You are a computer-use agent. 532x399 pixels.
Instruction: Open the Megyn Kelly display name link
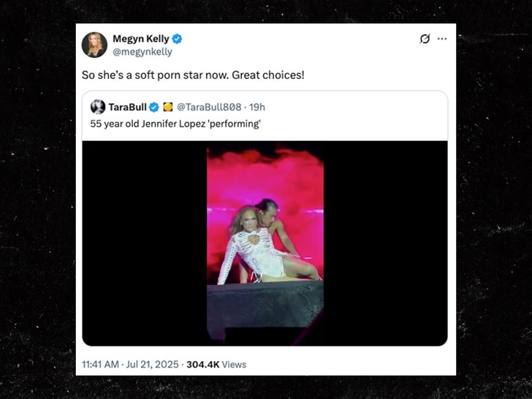(140, 39)
